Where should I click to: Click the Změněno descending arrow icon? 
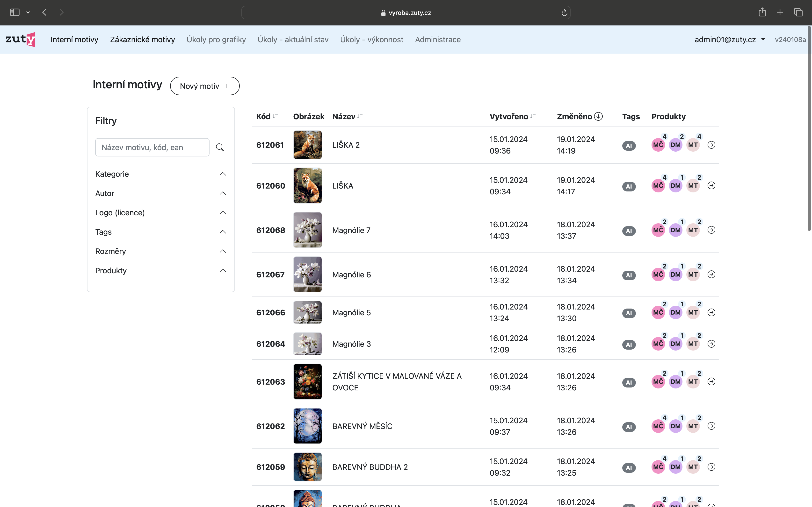[598, 116]
